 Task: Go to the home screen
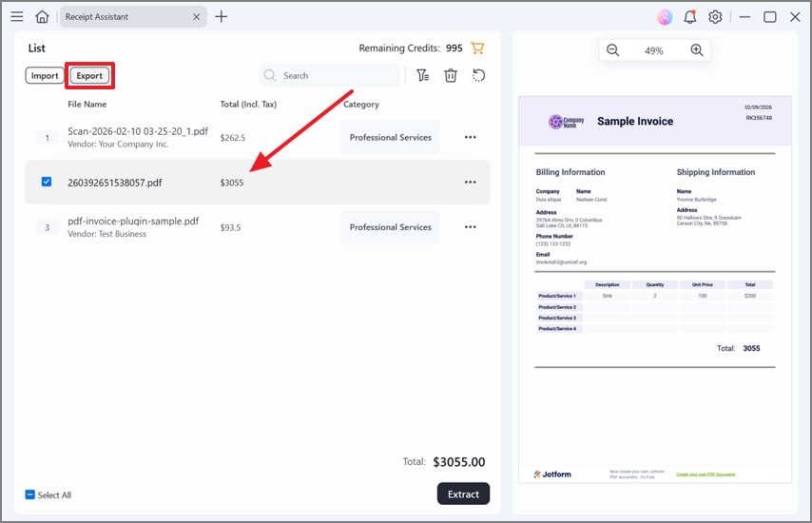(x=42, y=16)
